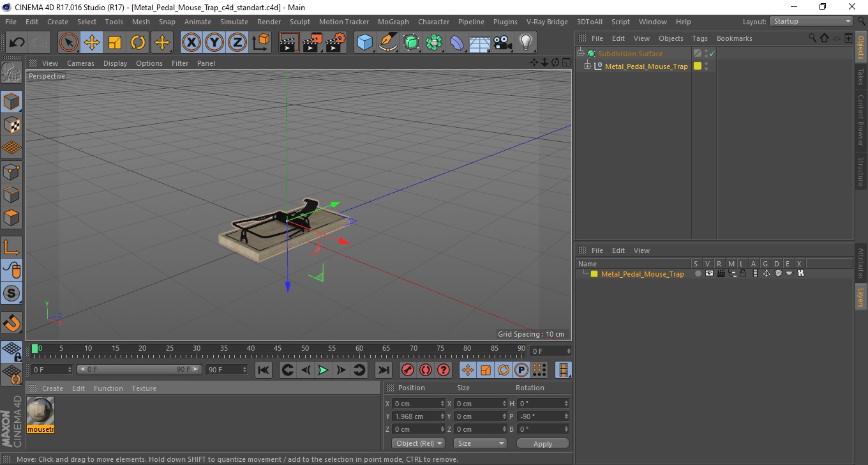868x465 pixels.
Task: Click the Render View icon
Action: click(x=290, y=43)
